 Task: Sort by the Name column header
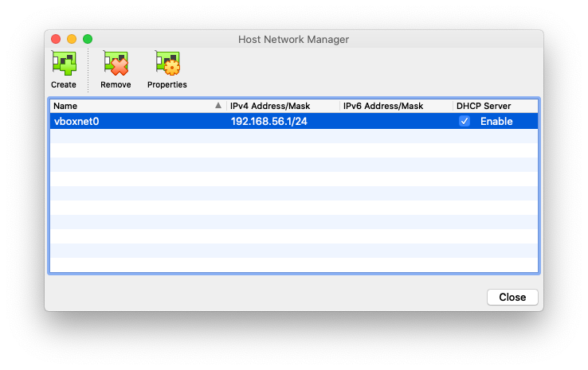[x=138, y=106]
